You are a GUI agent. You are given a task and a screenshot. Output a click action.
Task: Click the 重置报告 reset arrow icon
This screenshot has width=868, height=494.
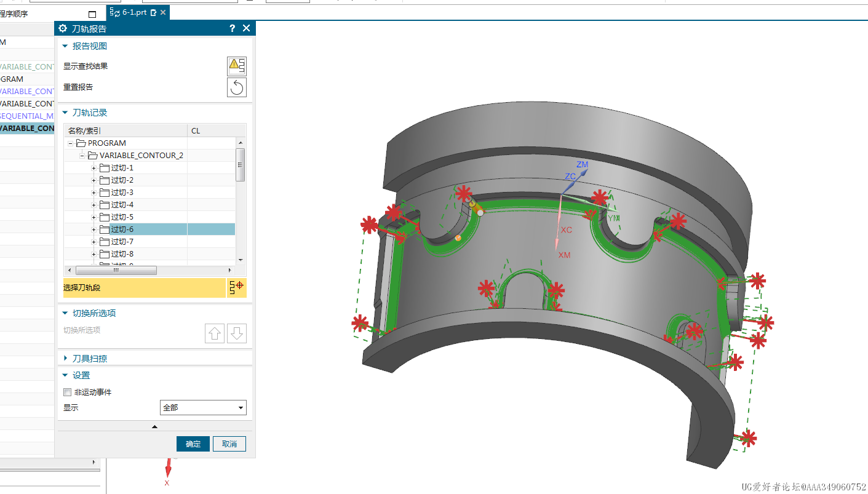click(237, 87)
